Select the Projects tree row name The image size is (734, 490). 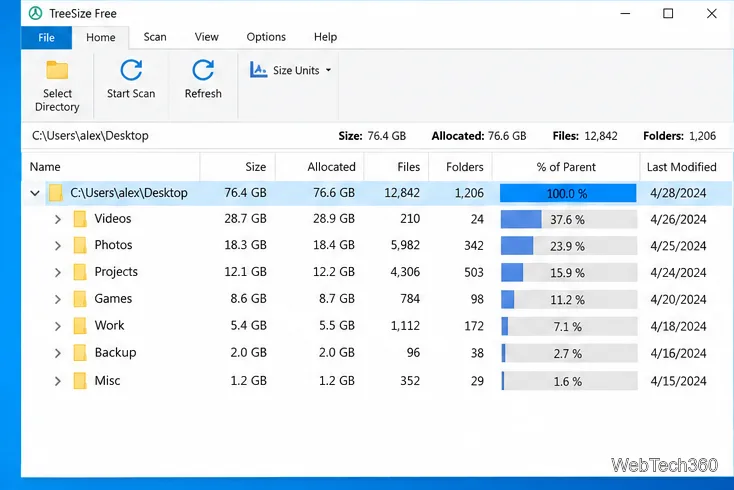pos(116,272)
